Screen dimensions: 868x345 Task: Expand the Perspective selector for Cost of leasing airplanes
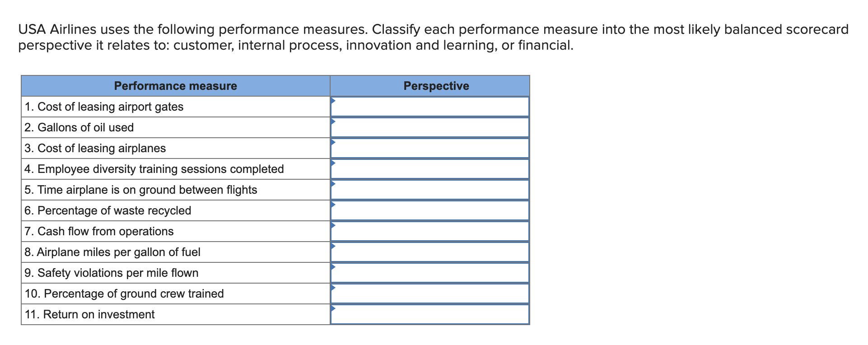429,148
